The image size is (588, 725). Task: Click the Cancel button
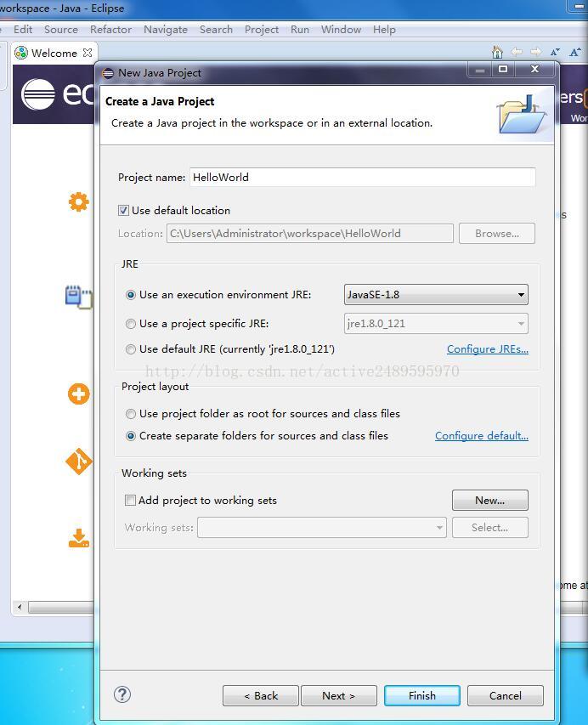coord(506,695)
